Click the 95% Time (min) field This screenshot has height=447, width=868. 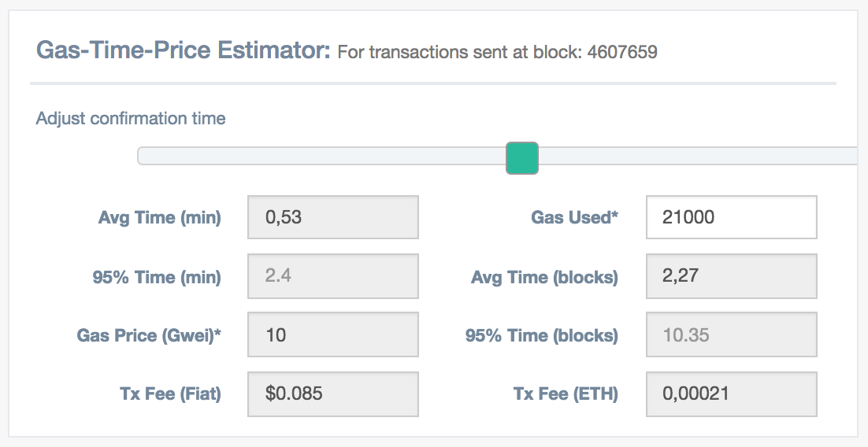coord(332,277)
